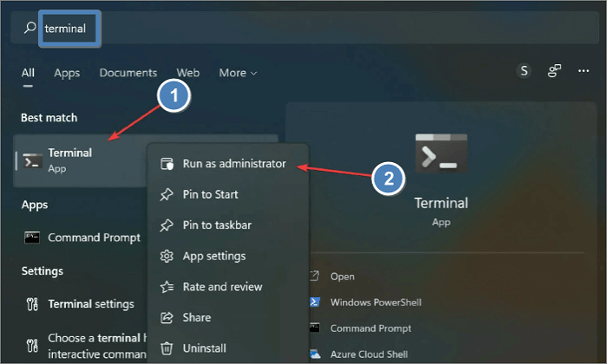Viewport: 607px width, 364px height.
Task: Choose Share in context menu
Action: point(228,317)
